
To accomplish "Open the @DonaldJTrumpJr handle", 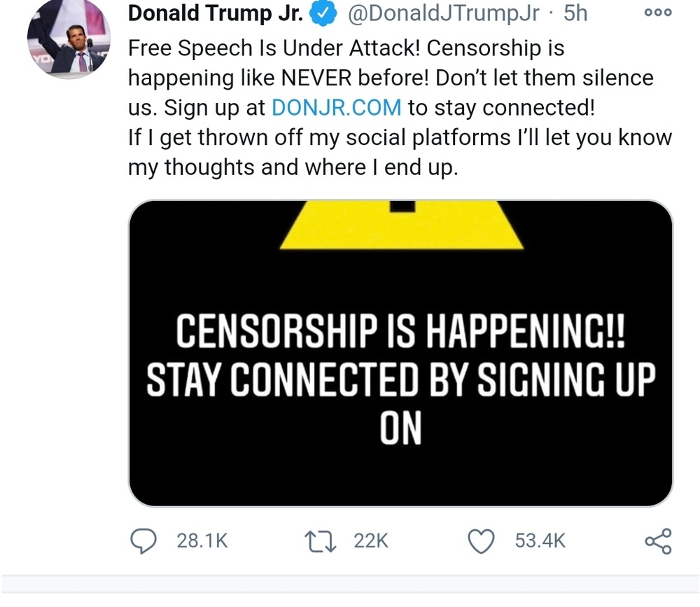I will click(x=443, y=13).
